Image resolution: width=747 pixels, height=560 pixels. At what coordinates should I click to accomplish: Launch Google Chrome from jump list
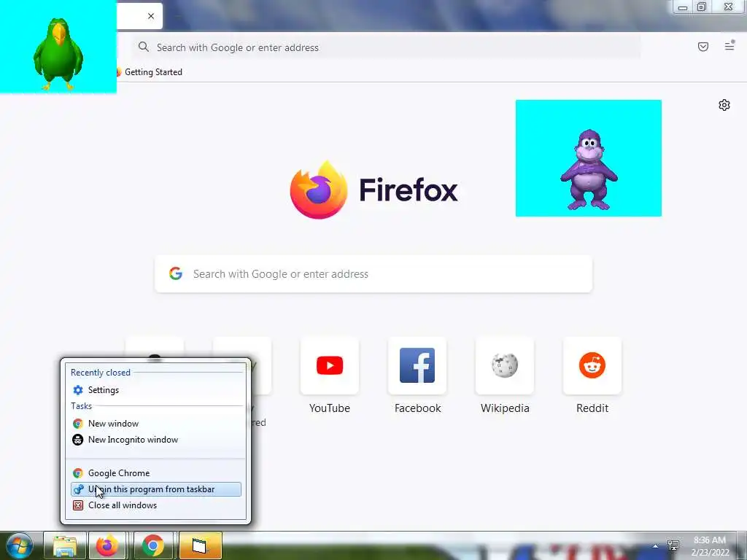click(x=156, y=472)
